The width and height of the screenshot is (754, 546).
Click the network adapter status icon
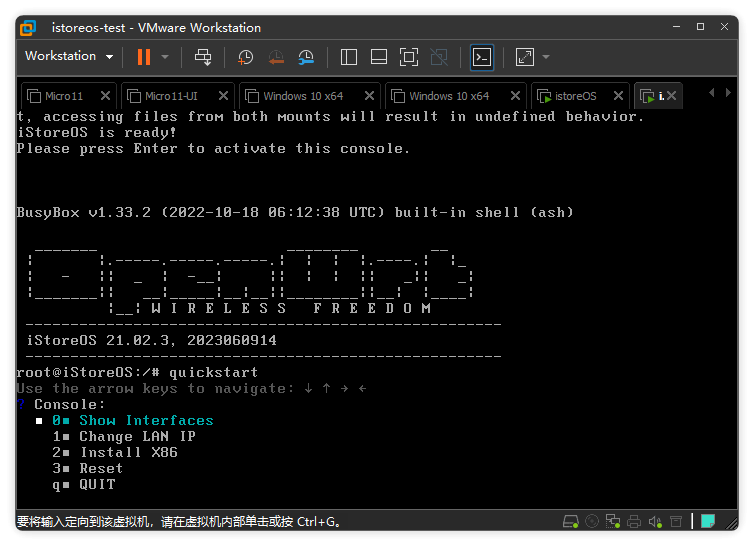click(613, 521)
